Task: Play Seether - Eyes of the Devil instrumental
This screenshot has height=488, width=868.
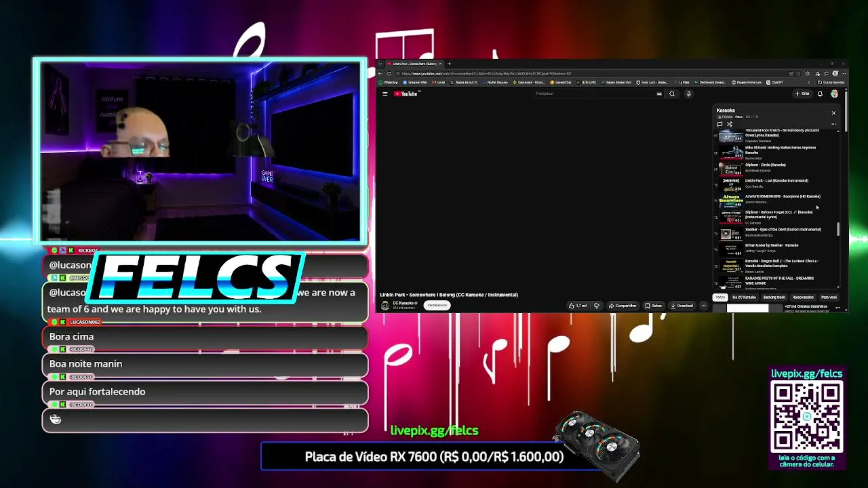Action: (x=783, y=230)
